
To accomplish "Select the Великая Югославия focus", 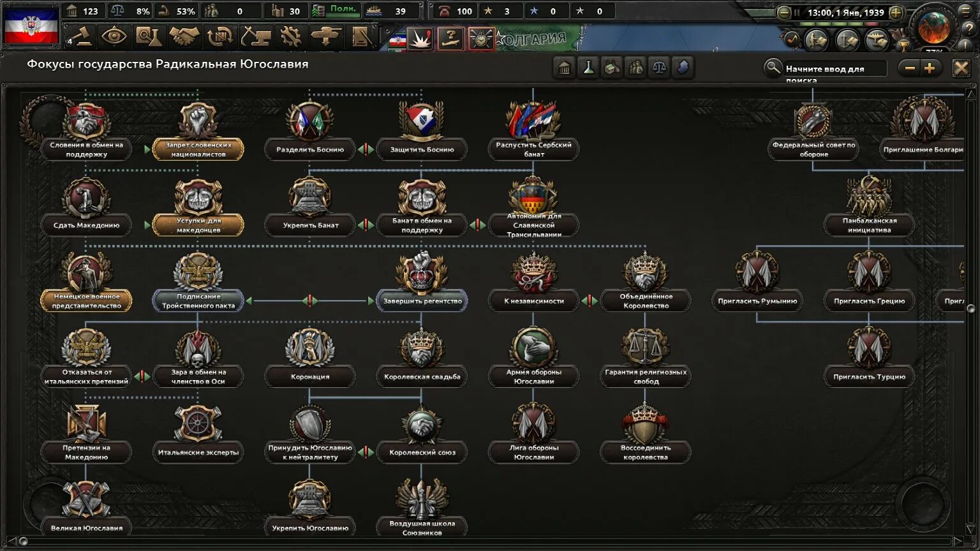I will (86, 527).
